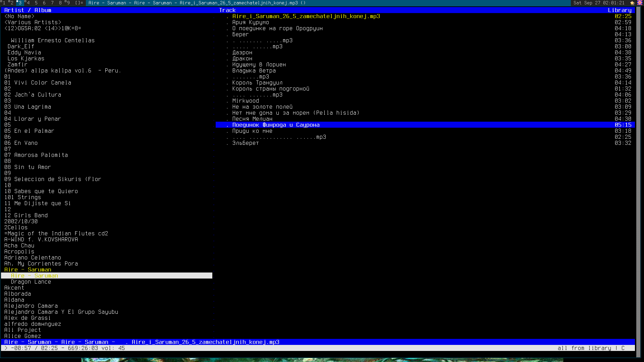Select track Песня Мелиан
This screenshot has height=362, width=644.
click(x=252, y=119)
